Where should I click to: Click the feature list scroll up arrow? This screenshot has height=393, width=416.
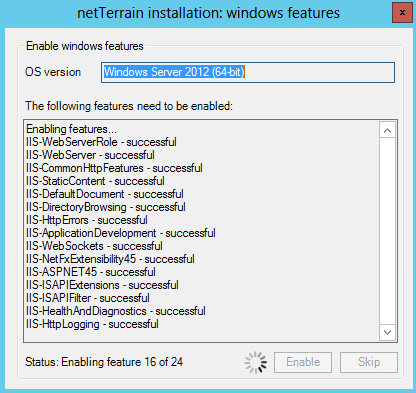click(x=387, y=131)
